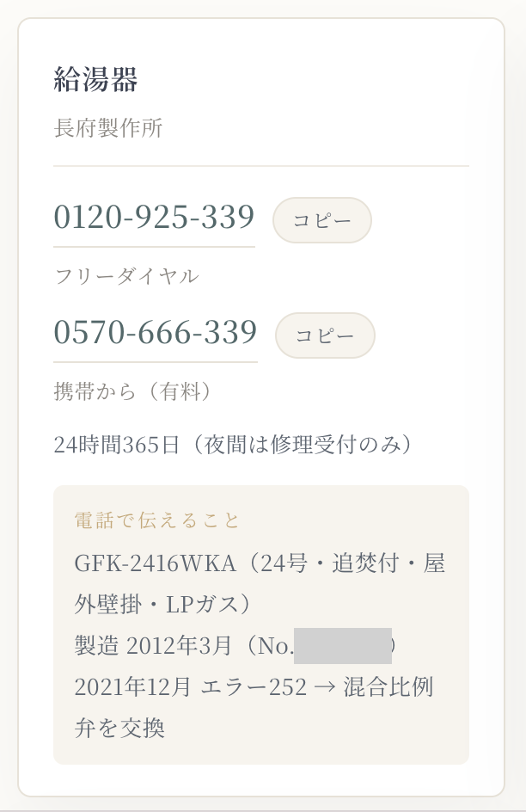Call the 0570-666-339 phone link
This screenshot has height=812, width=526.
(156, 332)
